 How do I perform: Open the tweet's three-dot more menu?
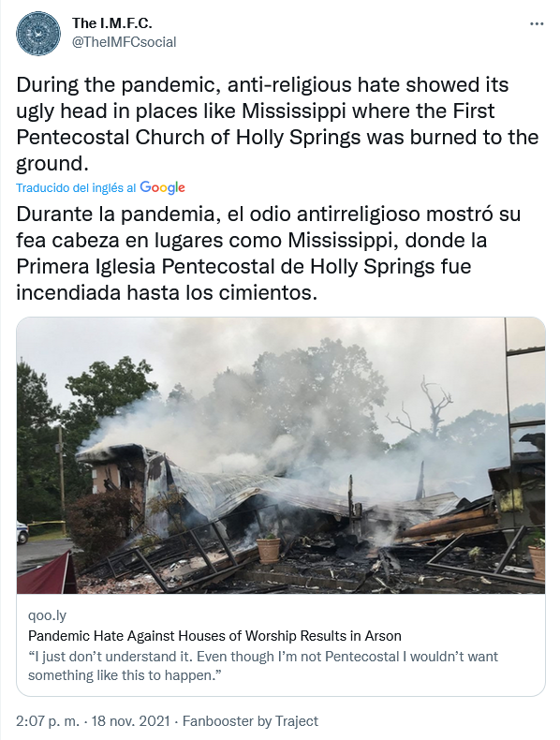coord(537,24)
